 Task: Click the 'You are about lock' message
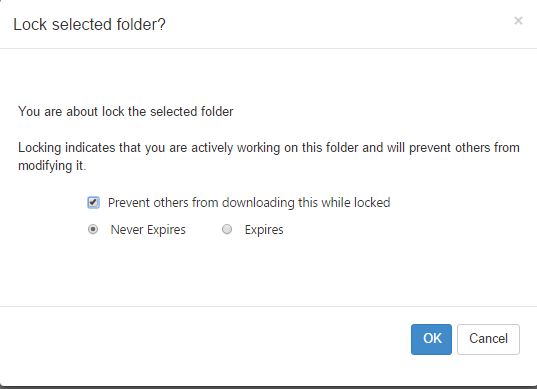pyautogui.click(x=126, y=112)
